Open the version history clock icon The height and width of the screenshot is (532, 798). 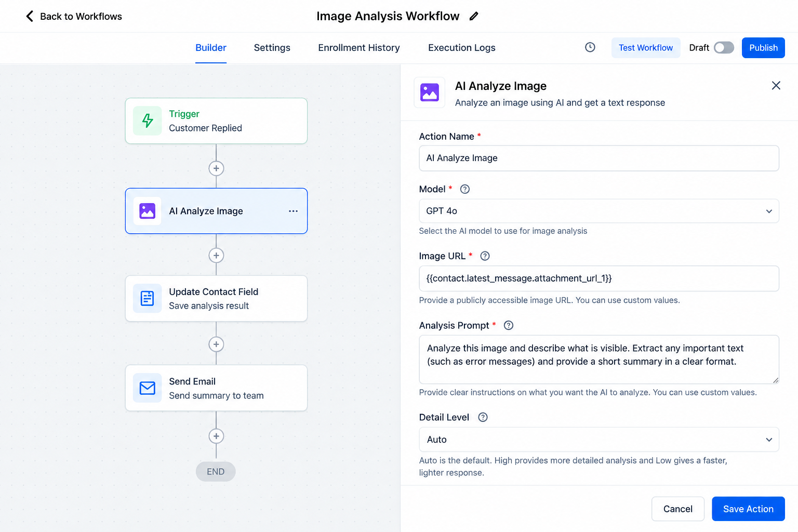coord(590,47)
